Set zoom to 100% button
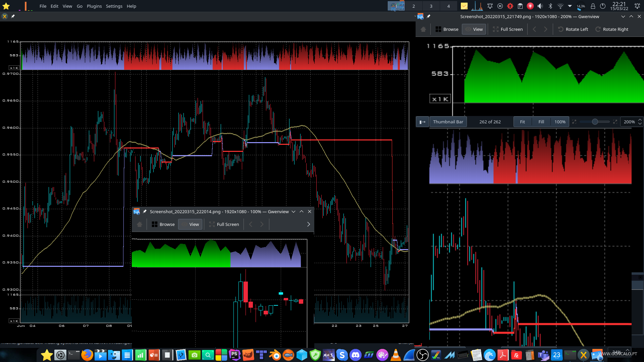644x362 pixels. [x=560, y=122]
